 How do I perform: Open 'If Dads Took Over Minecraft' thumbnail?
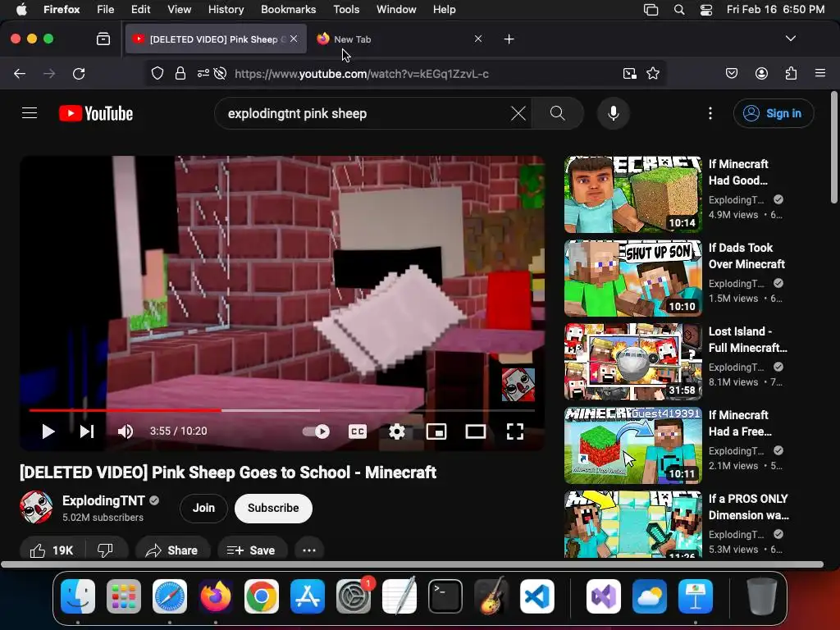click(633, 278)
